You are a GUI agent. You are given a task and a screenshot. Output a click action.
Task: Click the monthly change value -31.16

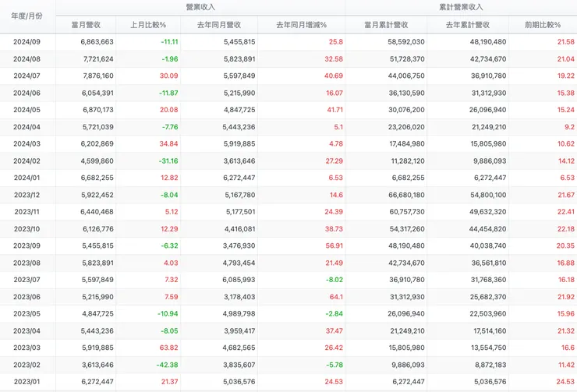168,161
